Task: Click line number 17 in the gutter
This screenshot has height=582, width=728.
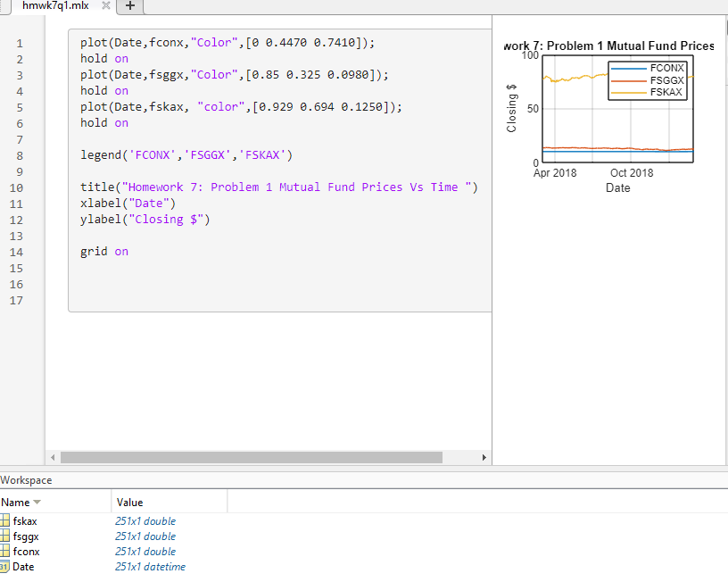Action: [x=16, y=301]
